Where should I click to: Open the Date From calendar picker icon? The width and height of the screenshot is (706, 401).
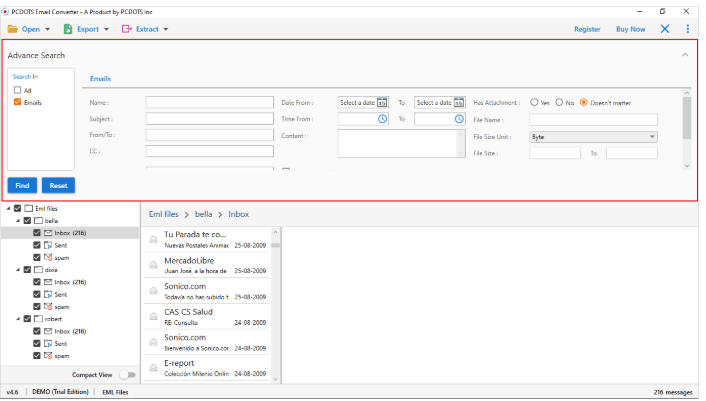tap(382, 103)
